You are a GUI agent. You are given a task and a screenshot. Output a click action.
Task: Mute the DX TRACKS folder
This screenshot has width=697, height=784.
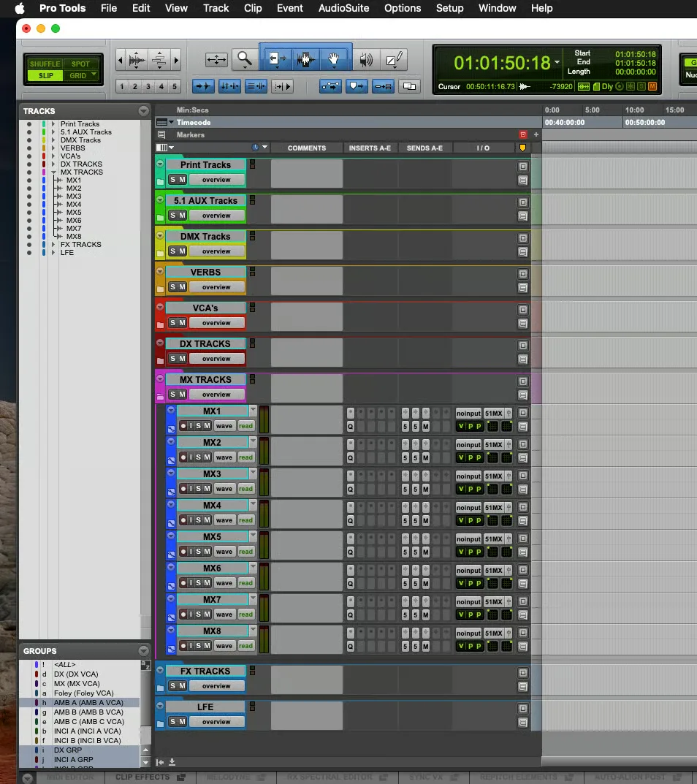click(182, 359)
